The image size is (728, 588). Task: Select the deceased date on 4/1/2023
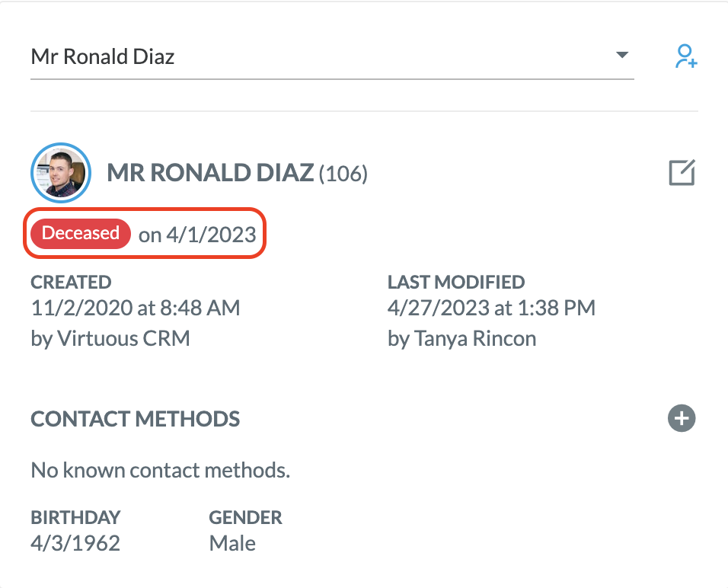197,235
